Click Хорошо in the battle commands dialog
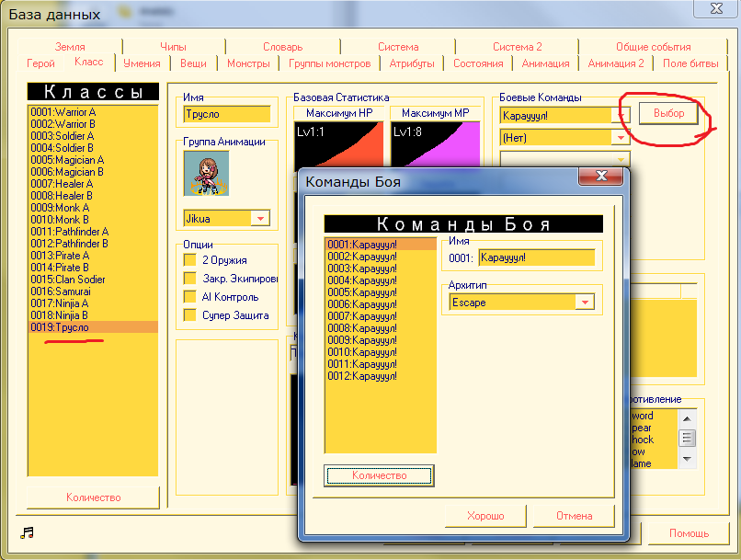741x560 pixels. point(487,516)
